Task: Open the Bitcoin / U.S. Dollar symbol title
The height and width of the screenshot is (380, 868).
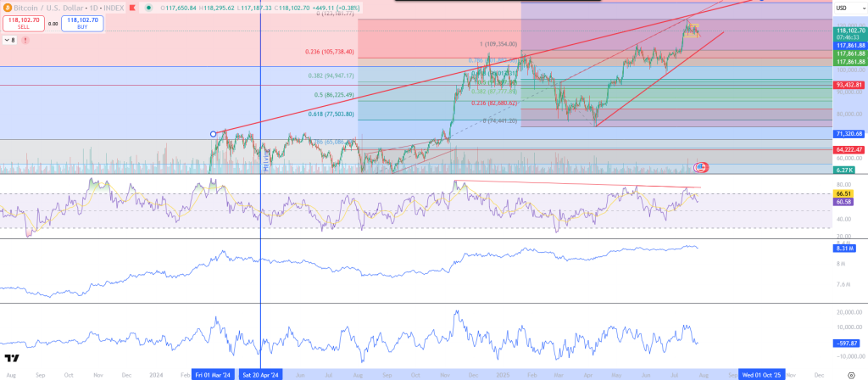Action: point(48,8)
